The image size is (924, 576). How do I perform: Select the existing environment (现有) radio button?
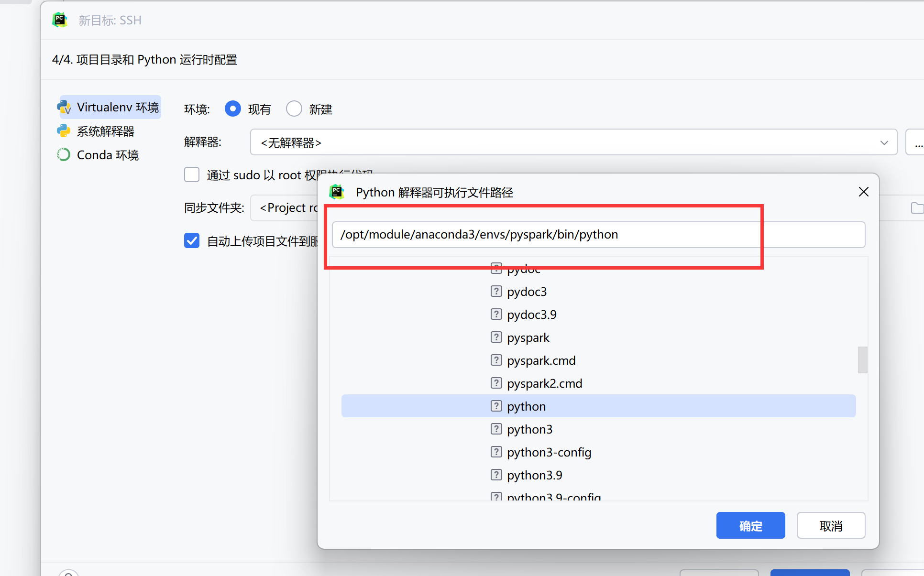click(x=233, y=109)
